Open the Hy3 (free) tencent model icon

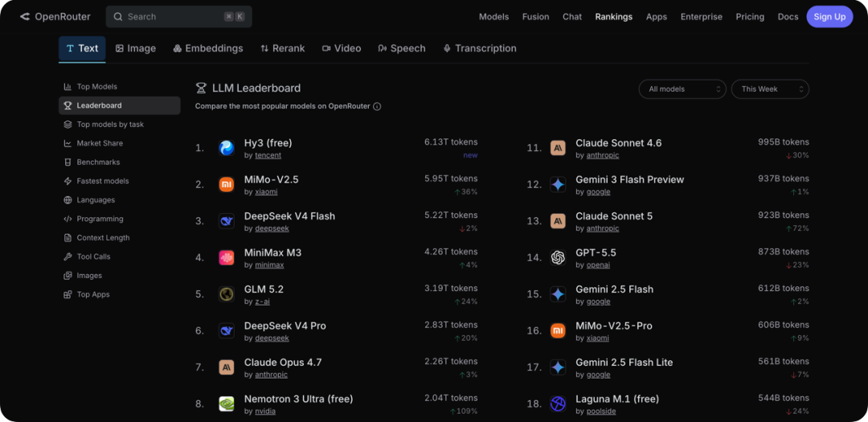click(227, 148)
